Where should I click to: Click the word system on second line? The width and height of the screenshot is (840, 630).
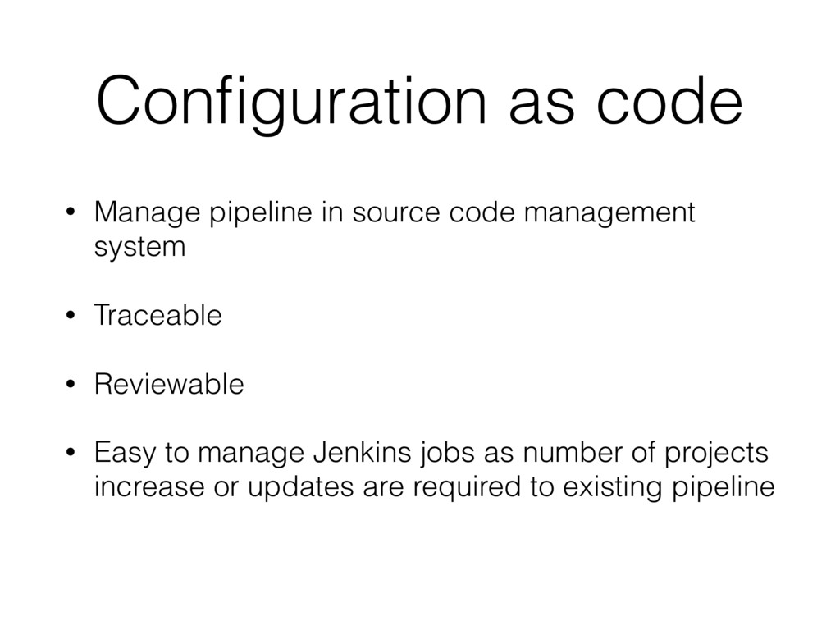pyautogui.click(x=139, y=247)
